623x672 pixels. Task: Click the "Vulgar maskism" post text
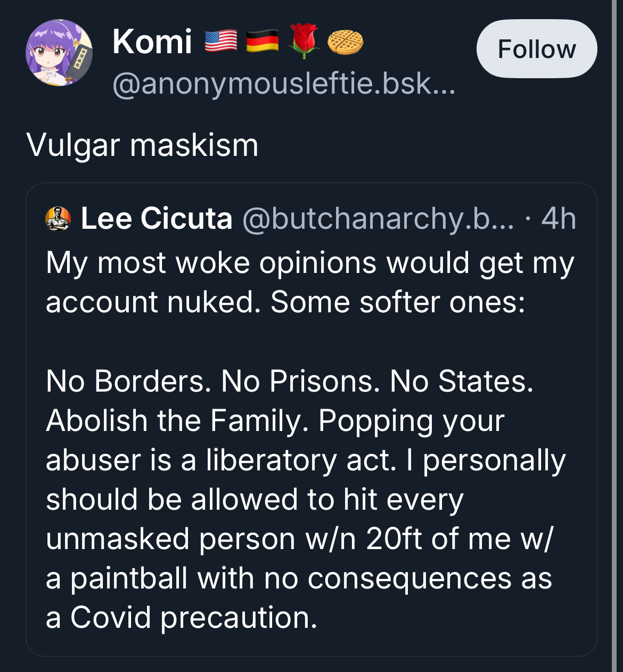[142, 145]
